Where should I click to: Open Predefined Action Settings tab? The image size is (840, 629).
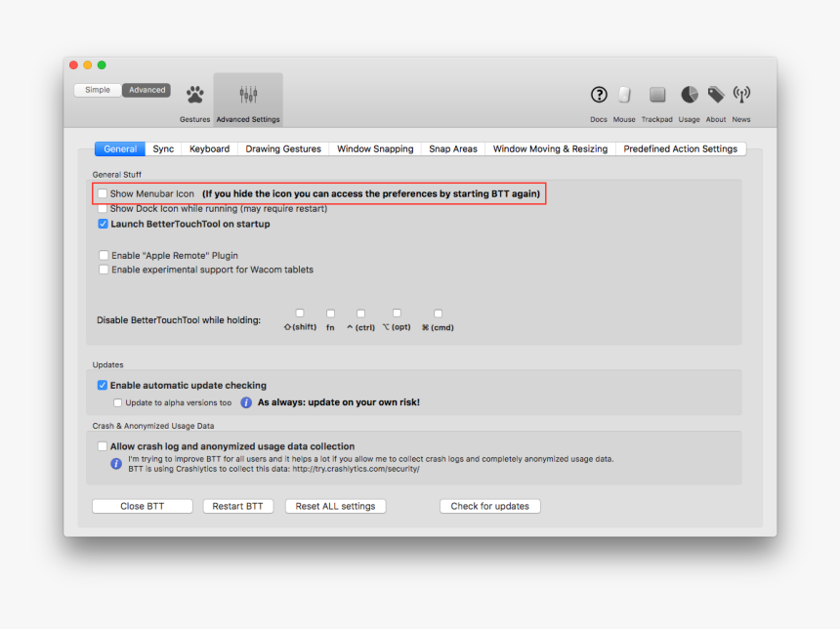point(681,148)
